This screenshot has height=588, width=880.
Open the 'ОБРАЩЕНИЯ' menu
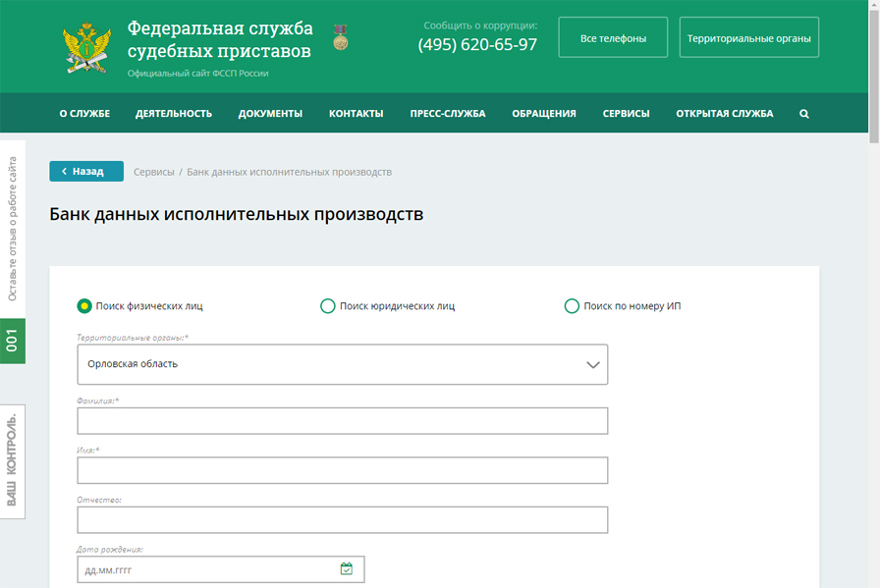point(544,113)
